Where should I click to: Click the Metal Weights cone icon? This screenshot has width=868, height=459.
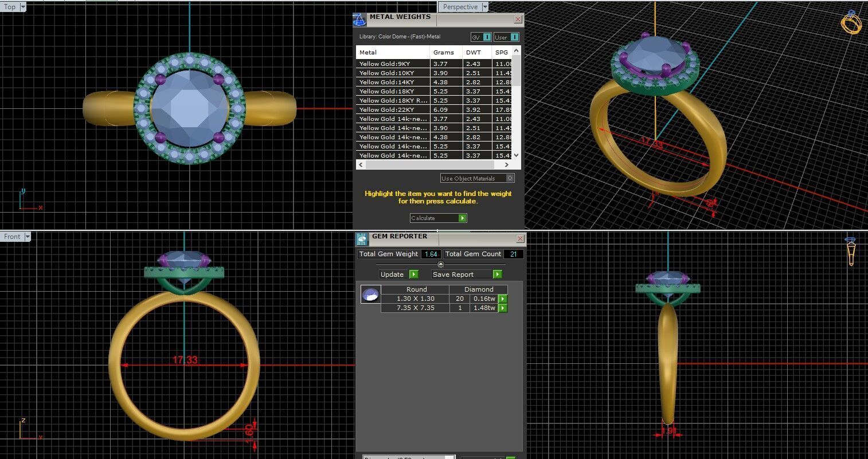pos(359,19)
